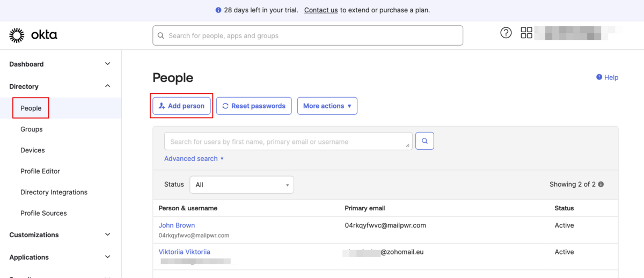
Task: Click the Okta logo
Action: pos(33,35)
